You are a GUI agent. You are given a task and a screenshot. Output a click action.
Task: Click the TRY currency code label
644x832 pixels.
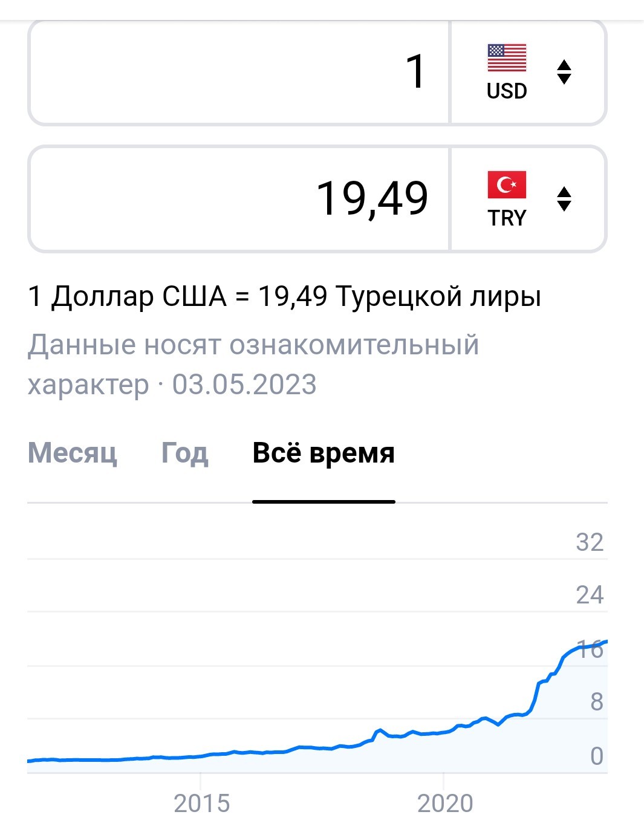[507, 218]
